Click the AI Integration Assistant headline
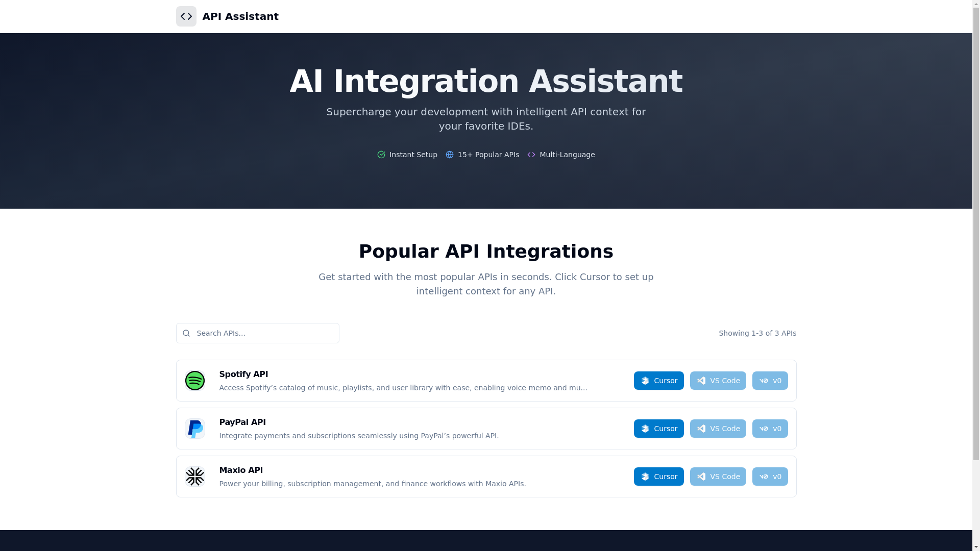The width and height of the screenshot is (980, 551). tap(486, 82)
